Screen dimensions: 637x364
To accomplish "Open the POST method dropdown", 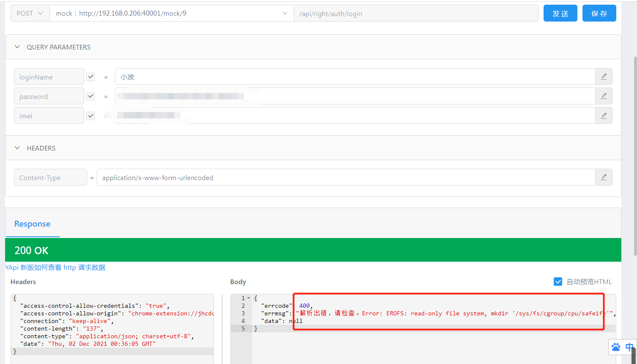I will pyautogui.click(x=30, y=13).
